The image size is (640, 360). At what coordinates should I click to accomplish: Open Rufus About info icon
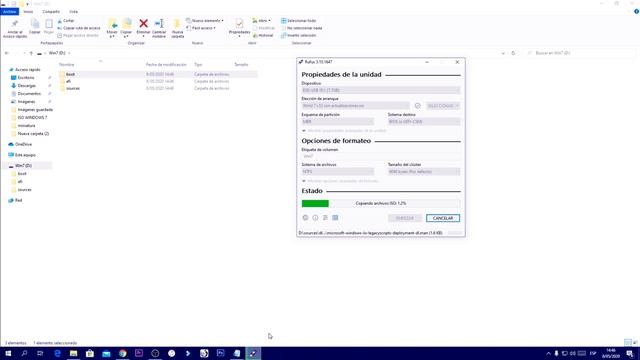315,218
